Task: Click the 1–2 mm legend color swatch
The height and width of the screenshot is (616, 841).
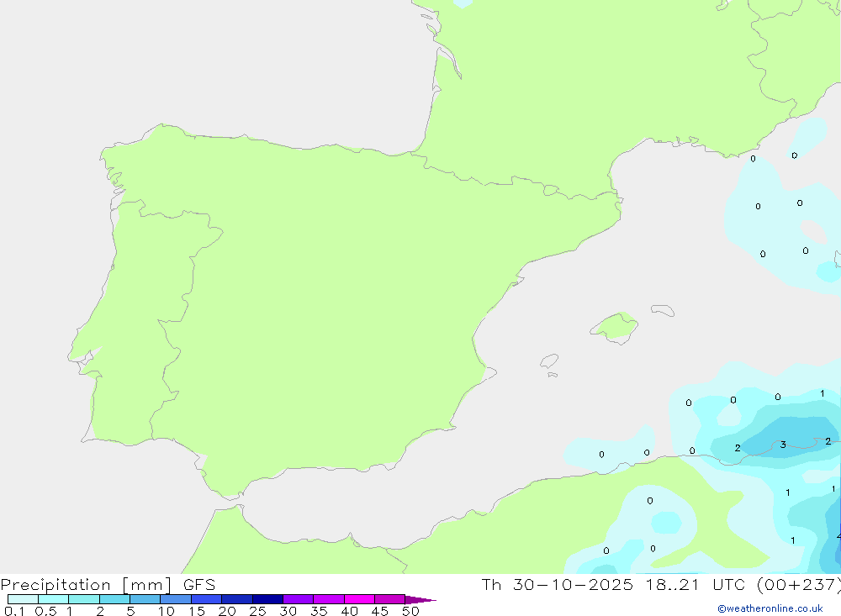Action: click(84, 599)
